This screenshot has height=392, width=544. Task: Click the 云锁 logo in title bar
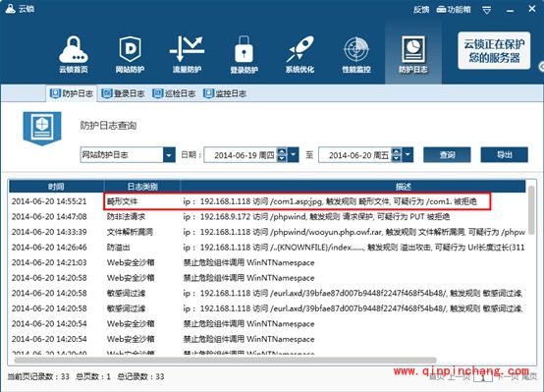[20, 8]
